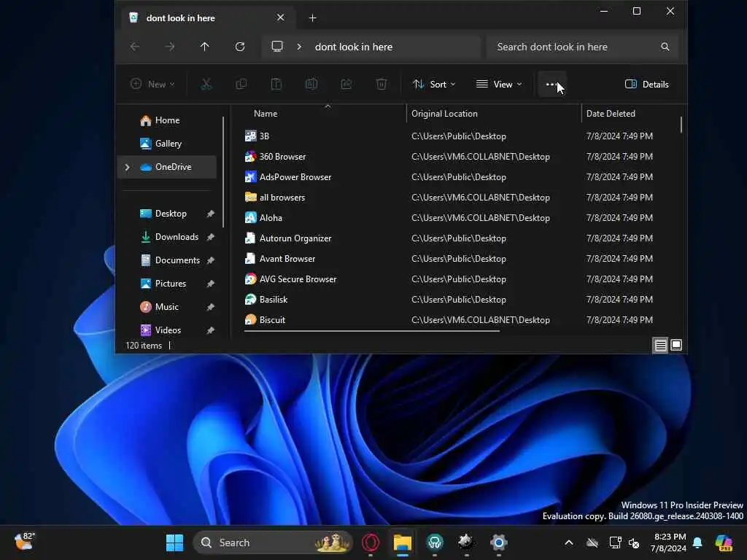
Task: Expand the OneDrive tree node
Action: (127, 167)
